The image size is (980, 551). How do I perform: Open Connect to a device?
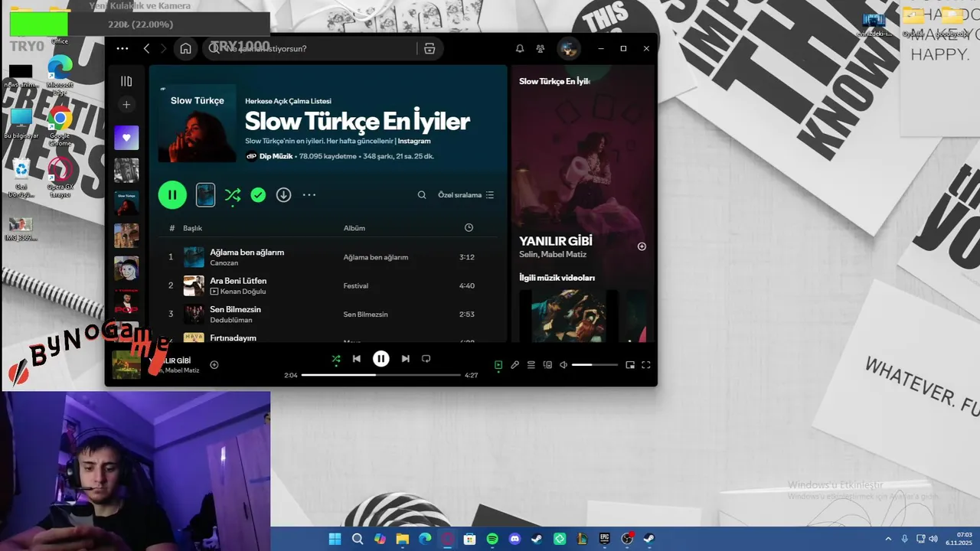[547, 365]
